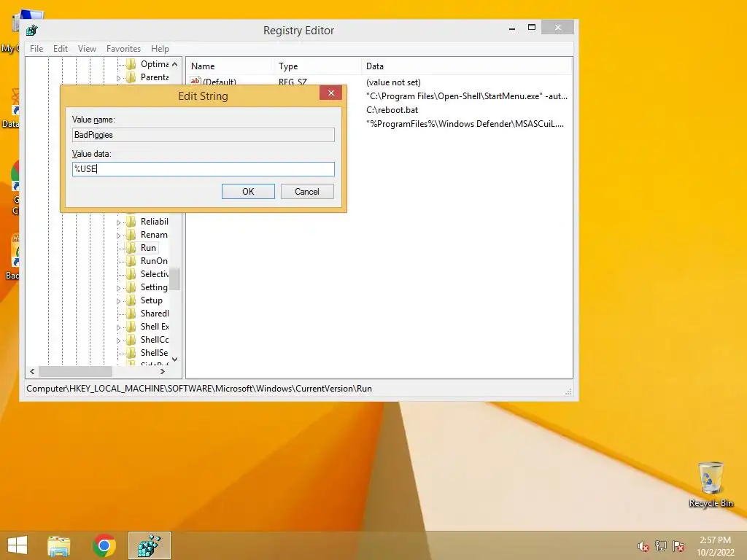The width and height of the screenshot is (747, 560).
Task: Open Google Chrome from the taskbar
Action: tap(104, 545)
